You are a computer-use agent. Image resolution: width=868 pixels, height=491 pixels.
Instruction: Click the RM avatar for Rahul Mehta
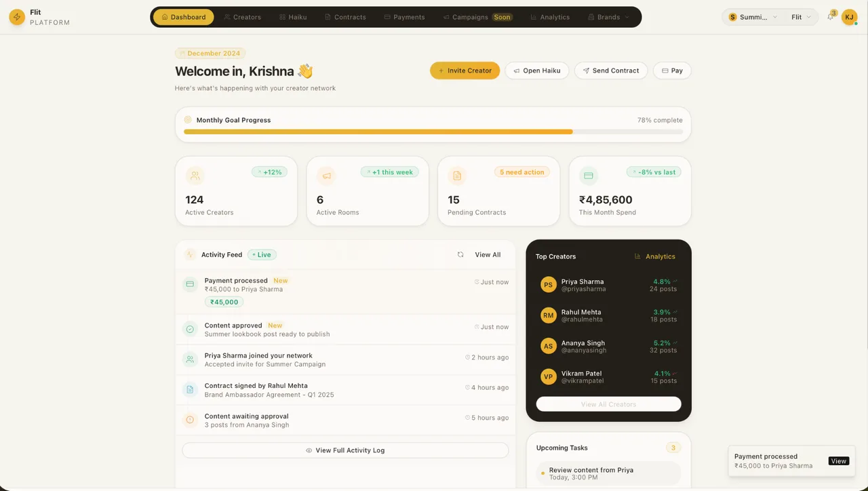pos(549,315)
